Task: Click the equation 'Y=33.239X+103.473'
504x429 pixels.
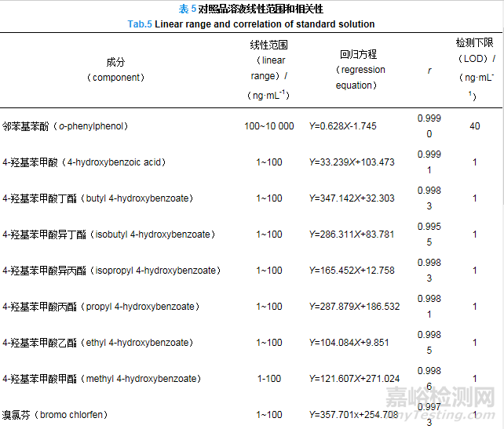Action: coord(352,162)
